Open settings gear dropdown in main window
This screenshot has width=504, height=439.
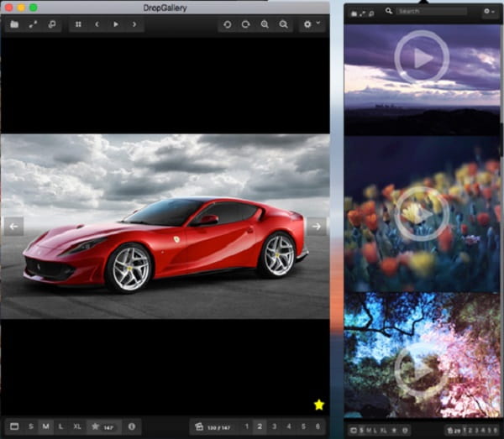pos(312,24)
